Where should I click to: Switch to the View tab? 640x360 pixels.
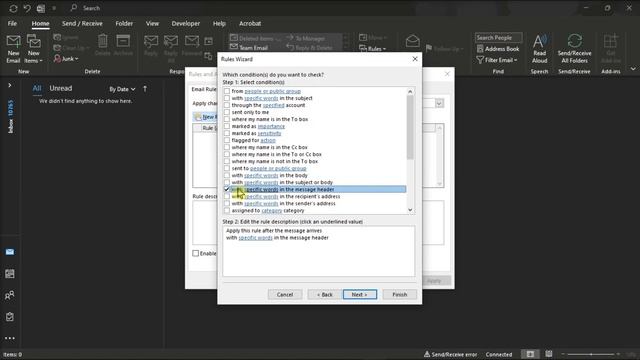152,24
